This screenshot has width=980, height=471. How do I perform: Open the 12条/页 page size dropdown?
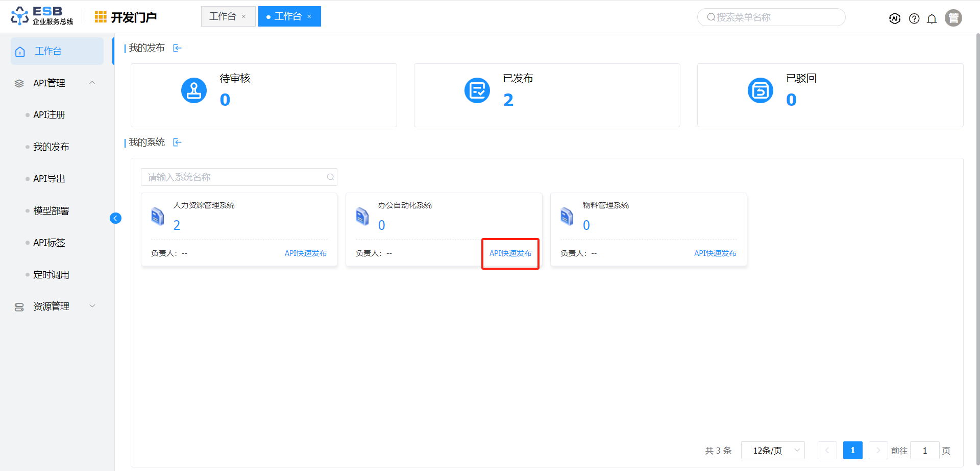click(772, 451)
